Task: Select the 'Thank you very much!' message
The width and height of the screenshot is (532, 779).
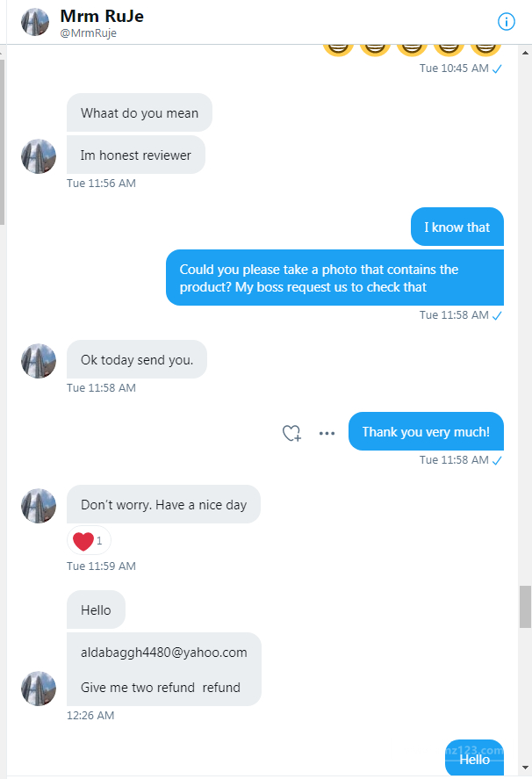Action: click(x=426, y=432)
